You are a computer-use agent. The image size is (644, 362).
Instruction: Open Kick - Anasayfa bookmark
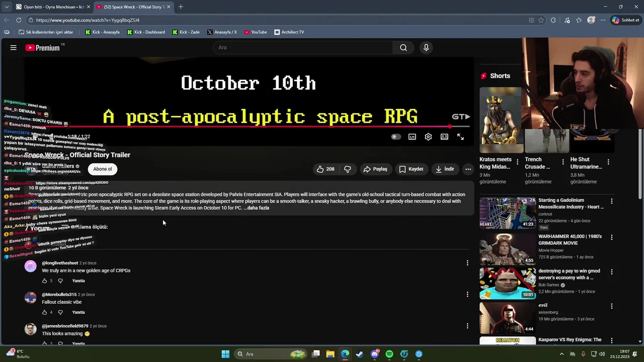pyautogui.click(x=102, y=32)
